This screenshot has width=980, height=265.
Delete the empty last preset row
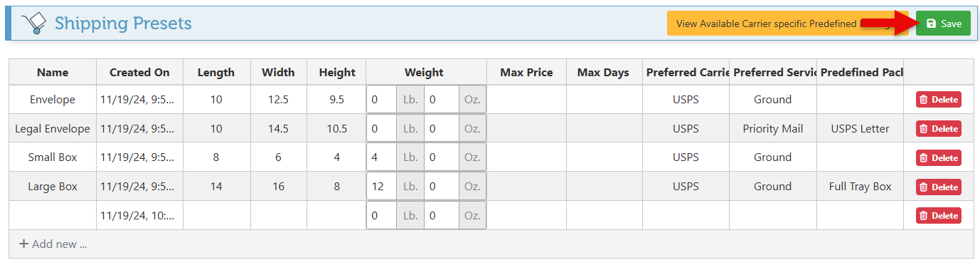click(x=939, y=215)
